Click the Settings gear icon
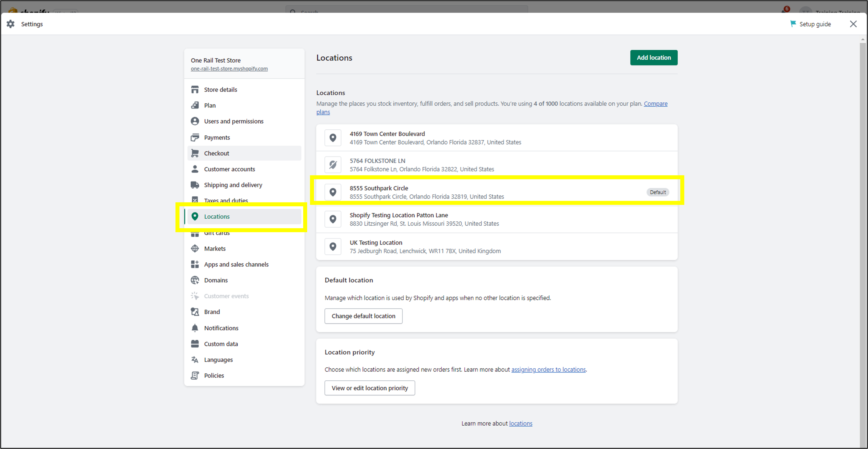The width and height of the screenshot is (868, 449). point(11,24)
